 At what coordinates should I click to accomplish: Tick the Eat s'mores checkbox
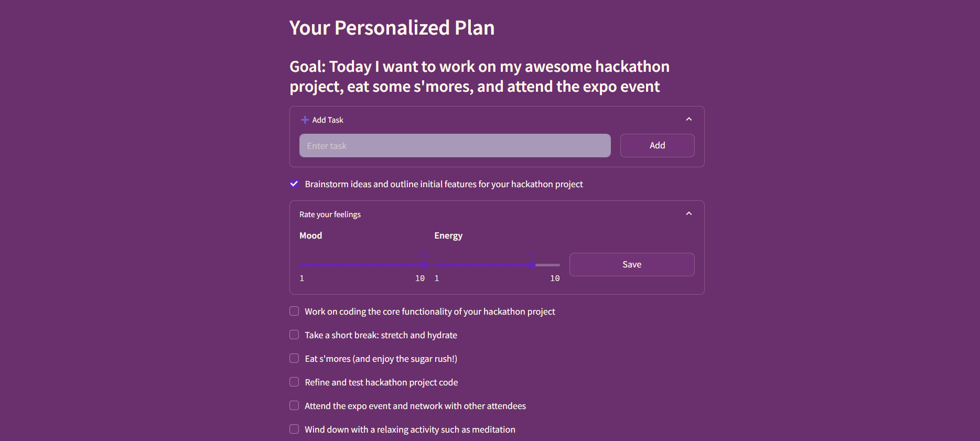point(294,359)
